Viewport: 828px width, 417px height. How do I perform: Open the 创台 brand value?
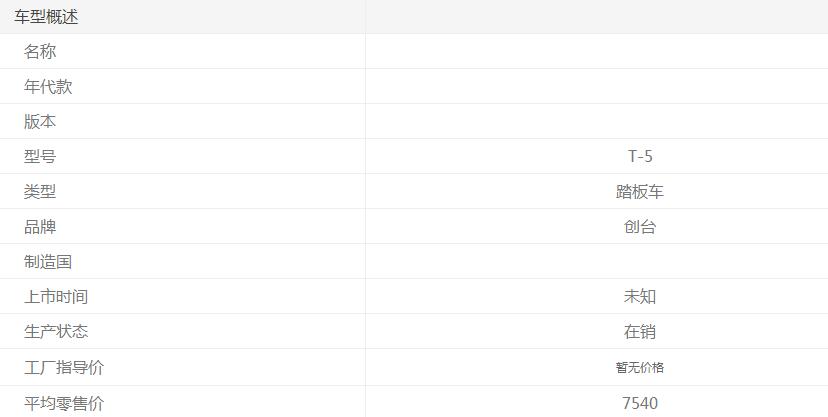640,227
